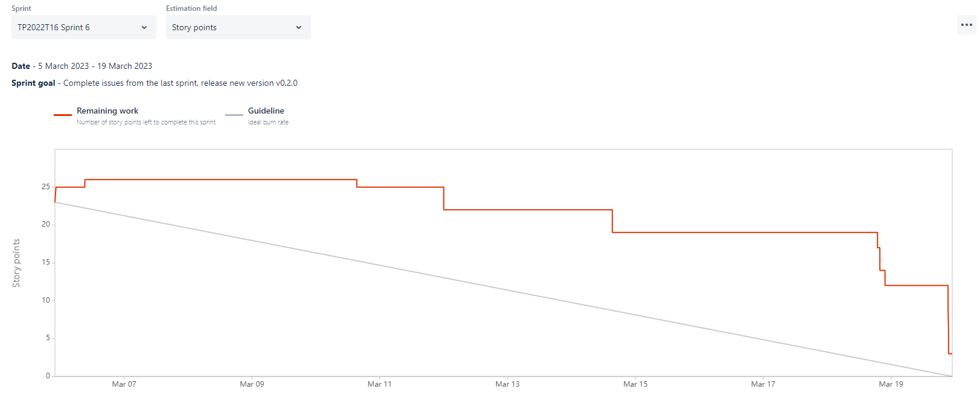Click the 'Ideal burn rate' legend description
The height and width of the screenshot is (406, 980).
coord(269,122)
